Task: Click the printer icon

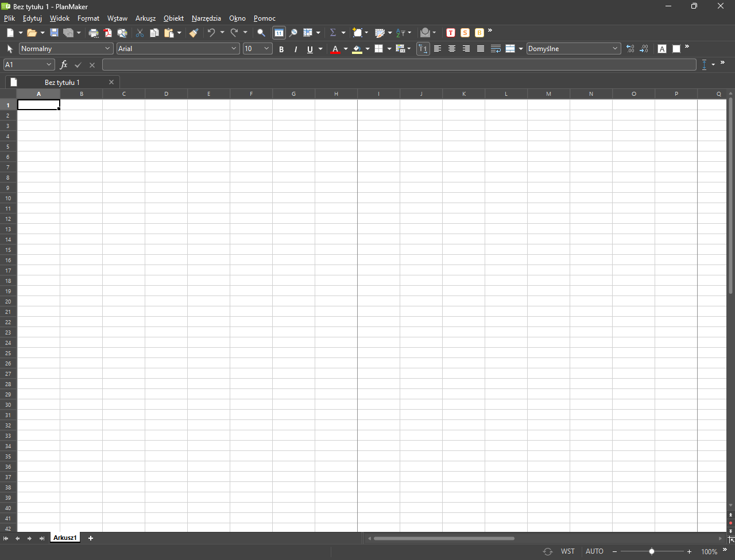Action: (x=94, y=33)
